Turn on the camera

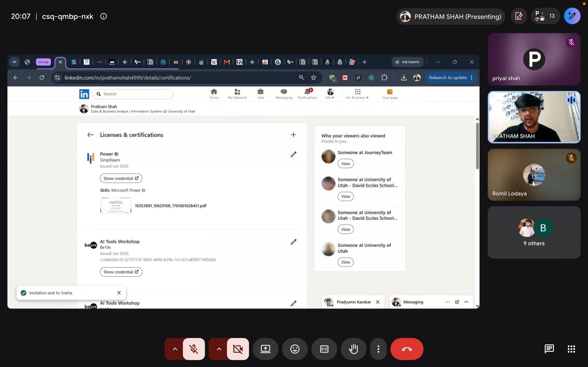click(238, 349)
